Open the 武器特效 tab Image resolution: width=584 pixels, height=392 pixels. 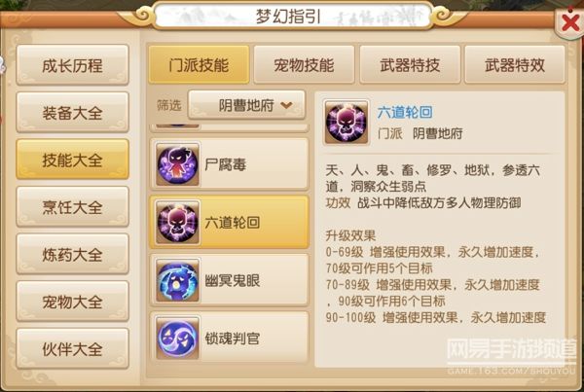point(515,65)
